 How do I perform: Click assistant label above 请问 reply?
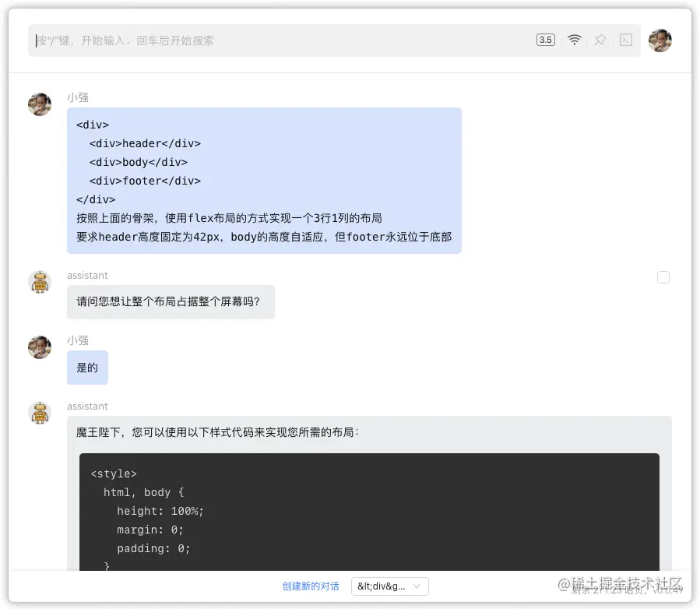(x=87, y=276)
